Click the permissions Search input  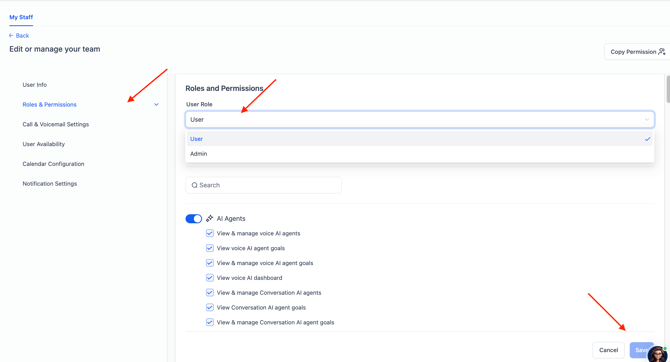[263, 185]
